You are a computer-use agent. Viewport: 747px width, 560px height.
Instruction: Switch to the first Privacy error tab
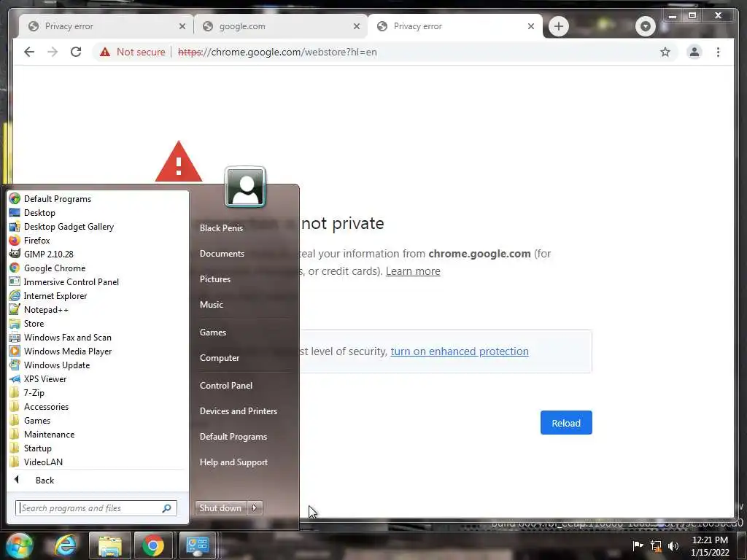click(106, 26)
